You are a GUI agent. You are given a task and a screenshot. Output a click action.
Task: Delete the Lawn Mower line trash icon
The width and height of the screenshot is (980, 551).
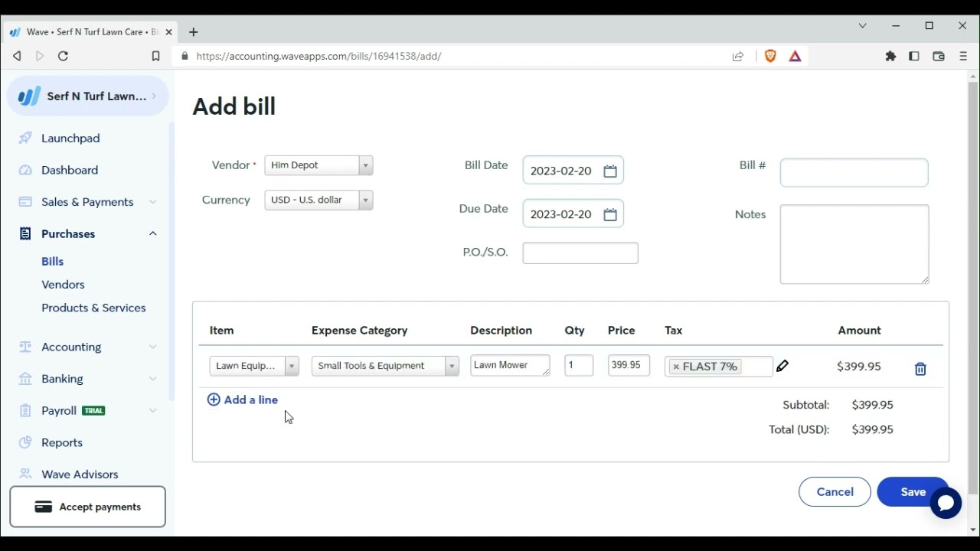(x=920, y=369)
